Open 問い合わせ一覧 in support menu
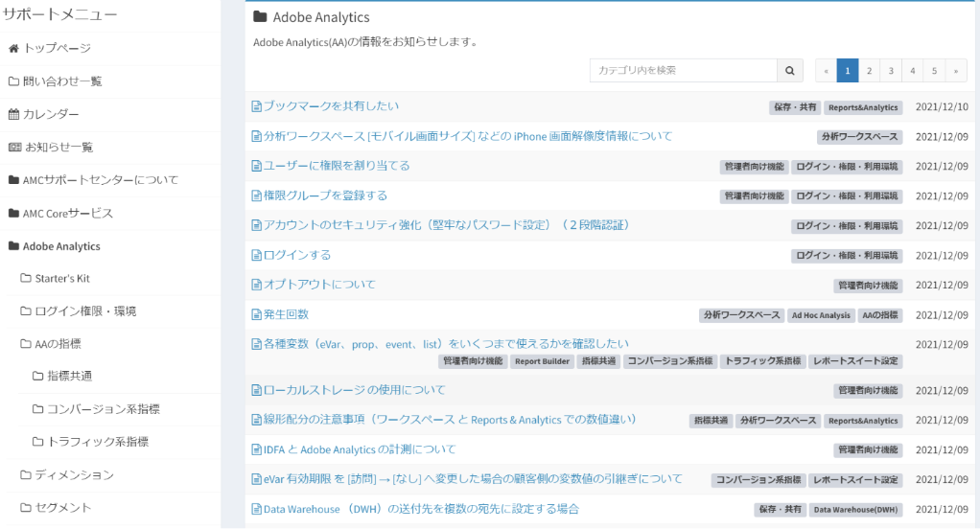The height and width of the screenshot is (529, 980). point(62,81)
